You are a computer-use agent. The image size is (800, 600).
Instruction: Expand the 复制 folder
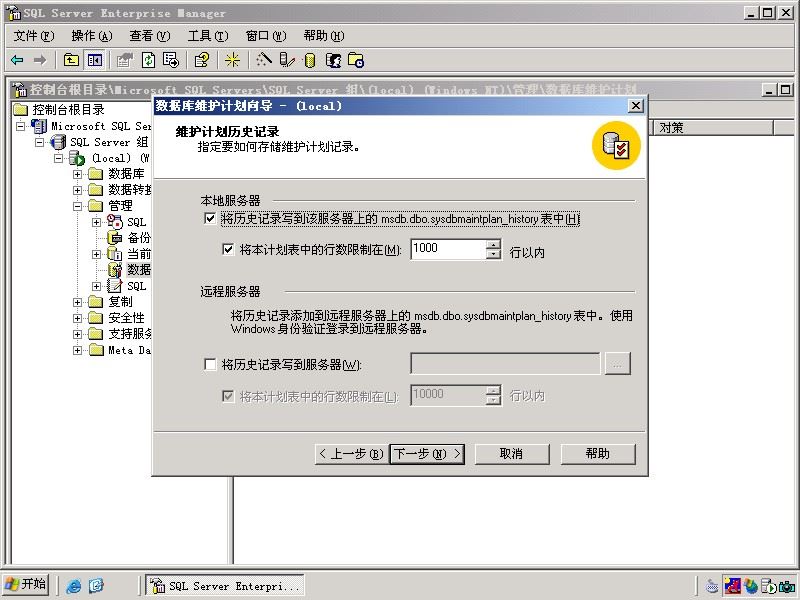(x=77, y=302)
